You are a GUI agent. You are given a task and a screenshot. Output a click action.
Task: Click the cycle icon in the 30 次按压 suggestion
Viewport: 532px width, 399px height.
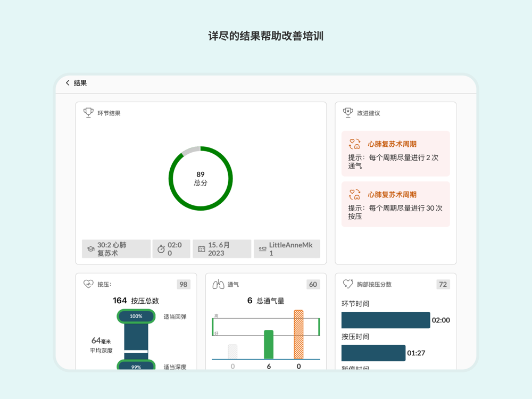[x=354, y=195]
